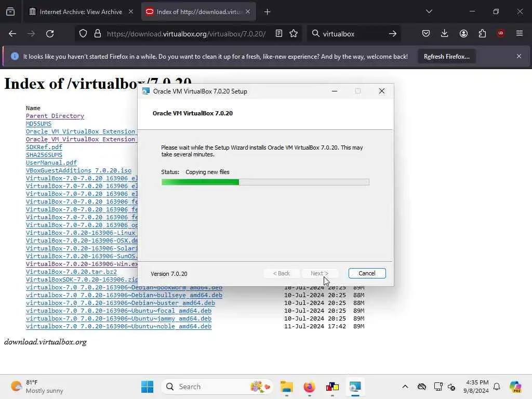Dismiss the Refresh Firefox notification bar
Screen dimensions: 532x399
pos(519,56)
